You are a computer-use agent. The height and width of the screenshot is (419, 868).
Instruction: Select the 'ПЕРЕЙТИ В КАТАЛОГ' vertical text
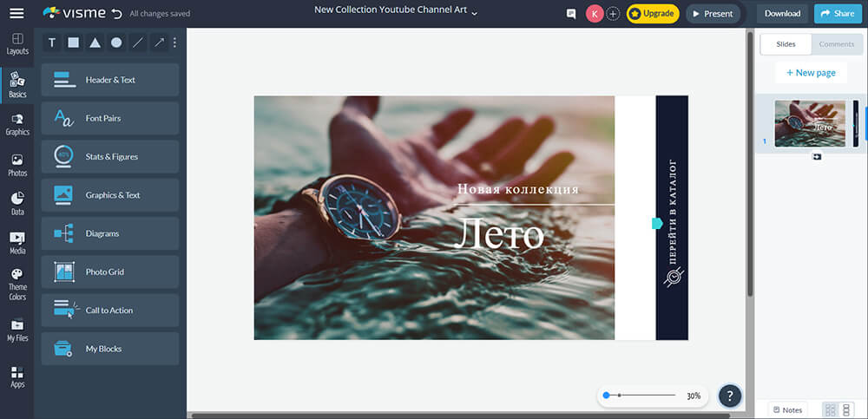674,211
